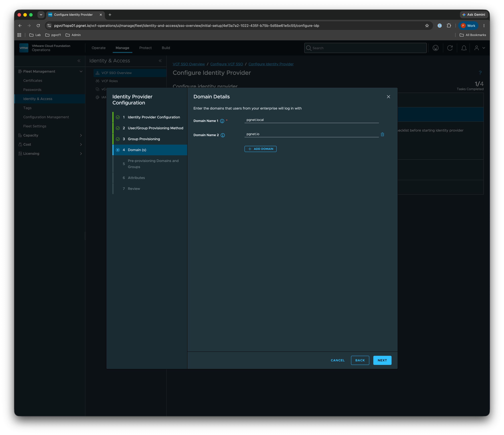504x435 pixels.
Task: Edit the Domain Name 1 field
Action: (311, 120)
